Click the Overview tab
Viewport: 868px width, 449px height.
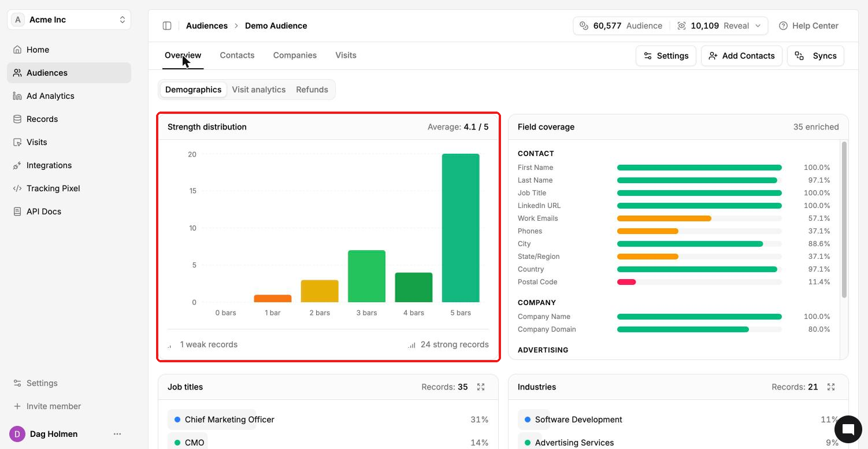point(183,55)
